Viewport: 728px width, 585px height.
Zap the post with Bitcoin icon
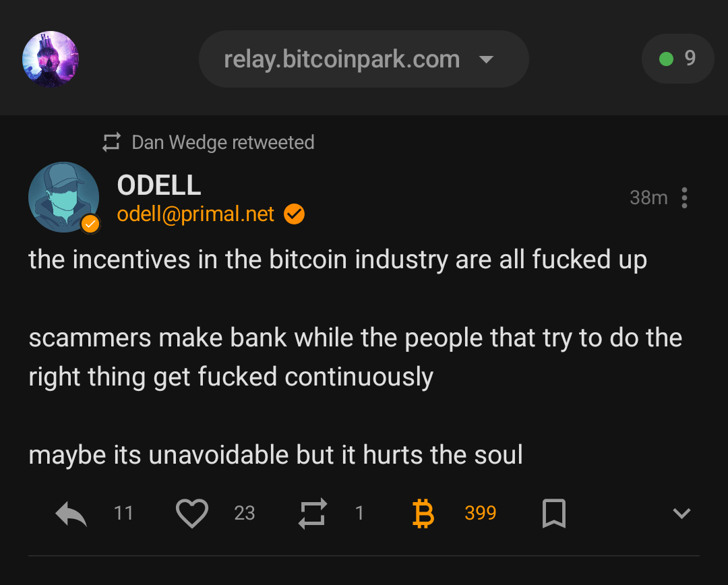[x=423, y=514]
